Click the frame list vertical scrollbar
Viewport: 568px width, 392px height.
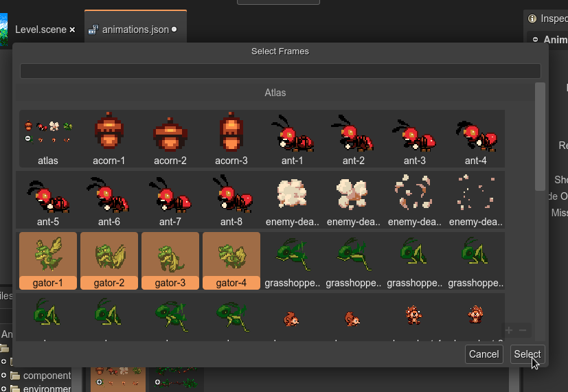[540, 137]
